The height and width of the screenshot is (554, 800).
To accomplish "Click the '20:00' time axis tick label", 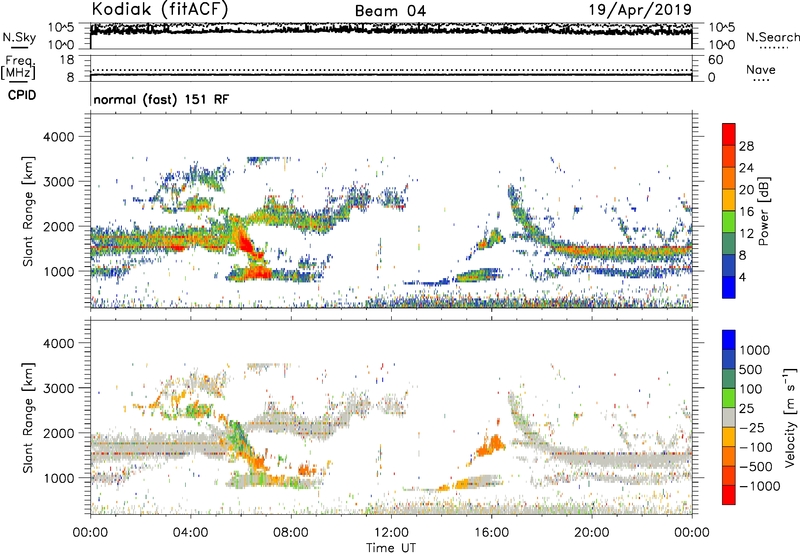I will [x=592, y=533].
